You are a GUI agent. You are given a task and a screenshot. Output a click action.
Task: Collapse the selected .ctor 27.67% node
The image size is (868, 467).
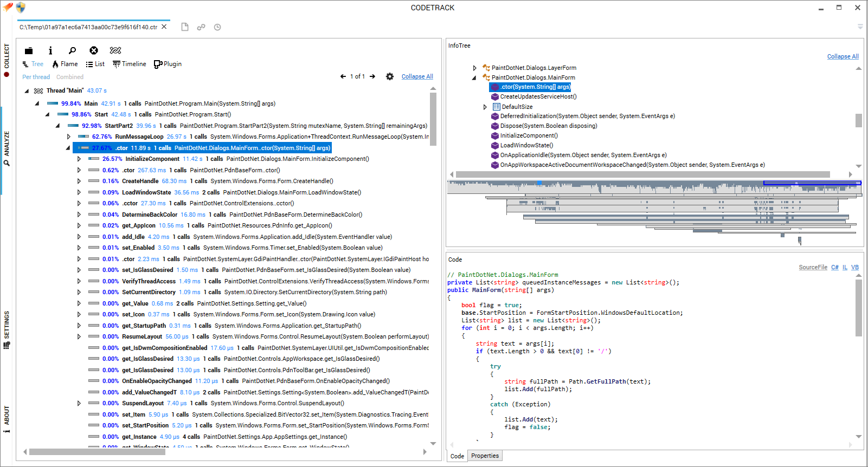[x=68, y=148]
